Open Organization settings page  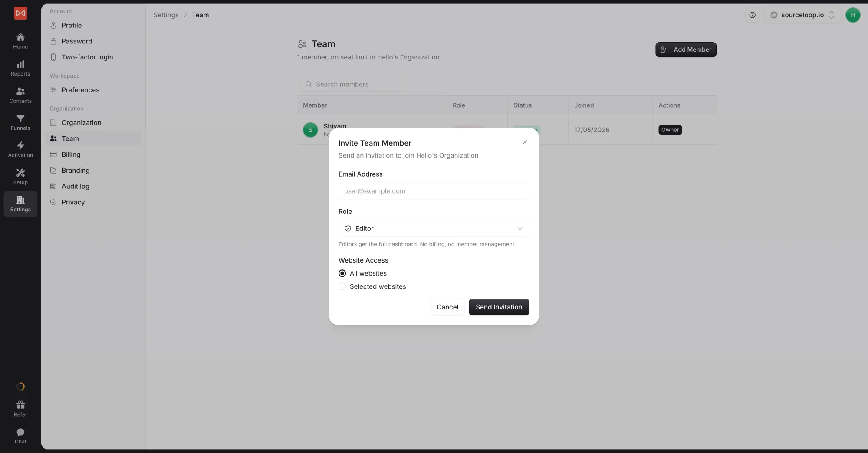tap(94, 123)
